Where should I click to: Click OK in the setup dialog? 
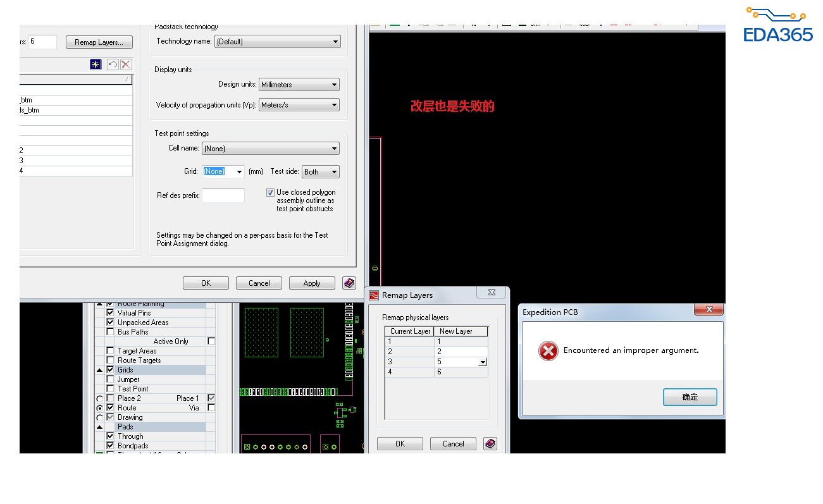206,283
